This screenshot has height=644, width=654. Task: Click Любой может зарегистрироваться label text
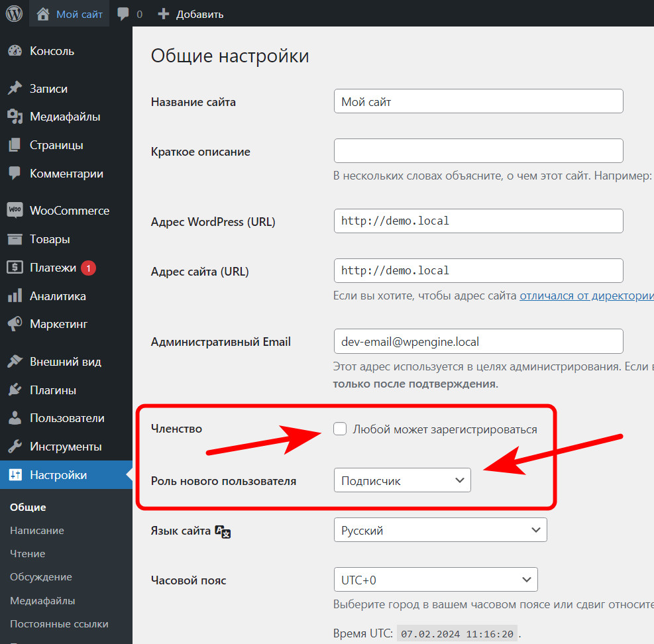[x=445, y=429]
